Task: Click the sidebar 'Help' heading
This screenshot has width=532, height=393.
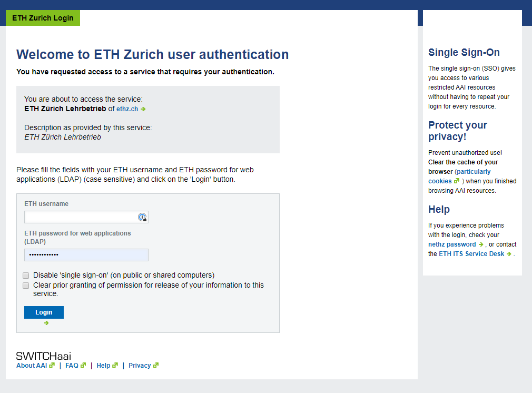Action: 439,209
